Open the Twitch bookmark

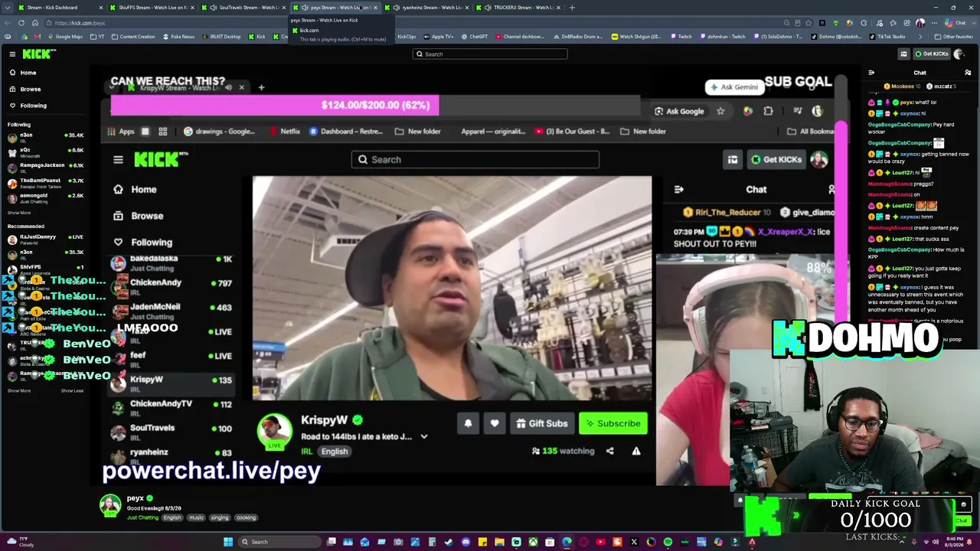(x=681, y=37)
